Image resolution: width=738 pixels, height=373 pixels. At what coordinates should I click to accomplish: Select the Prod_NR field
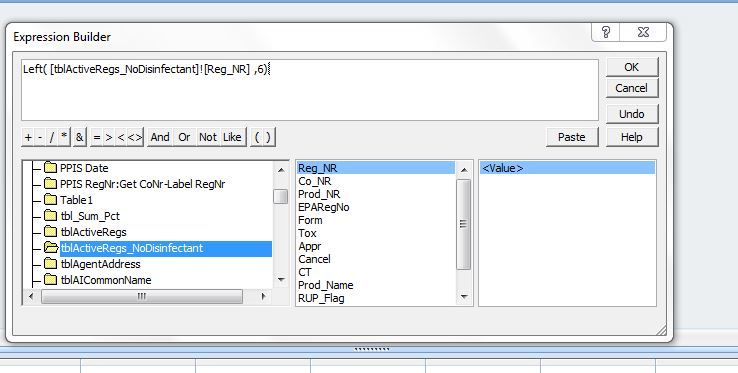(x=319, y=194)
